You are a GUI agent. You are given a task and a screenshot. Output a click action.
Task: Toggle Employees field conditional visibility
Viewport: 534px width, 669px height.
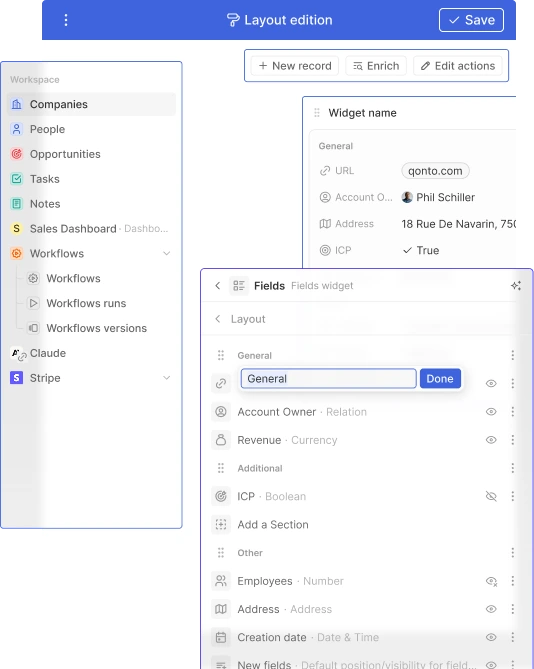click(x=491, y=581)
